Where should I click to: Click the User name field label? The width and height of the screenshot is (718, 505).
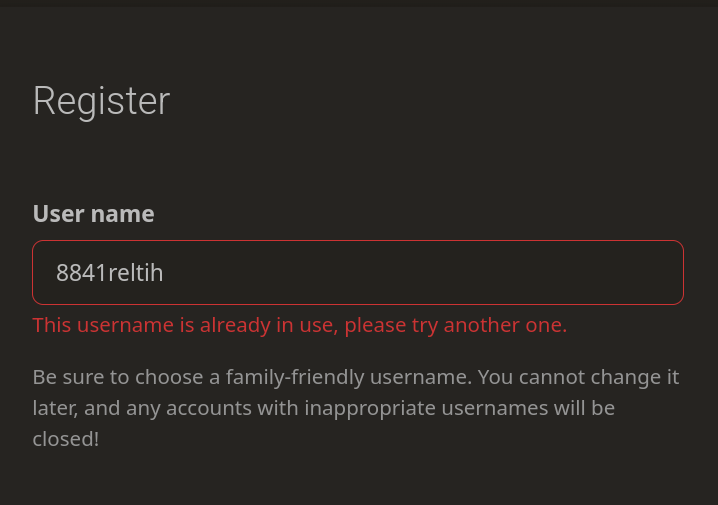[93, 214]
